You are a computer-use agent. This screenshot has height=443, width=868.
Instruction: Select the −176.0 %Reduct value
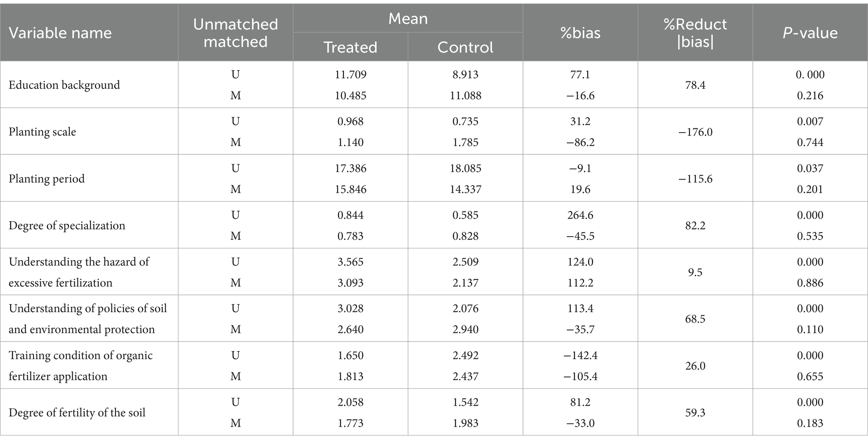click(x=695, y=132)
